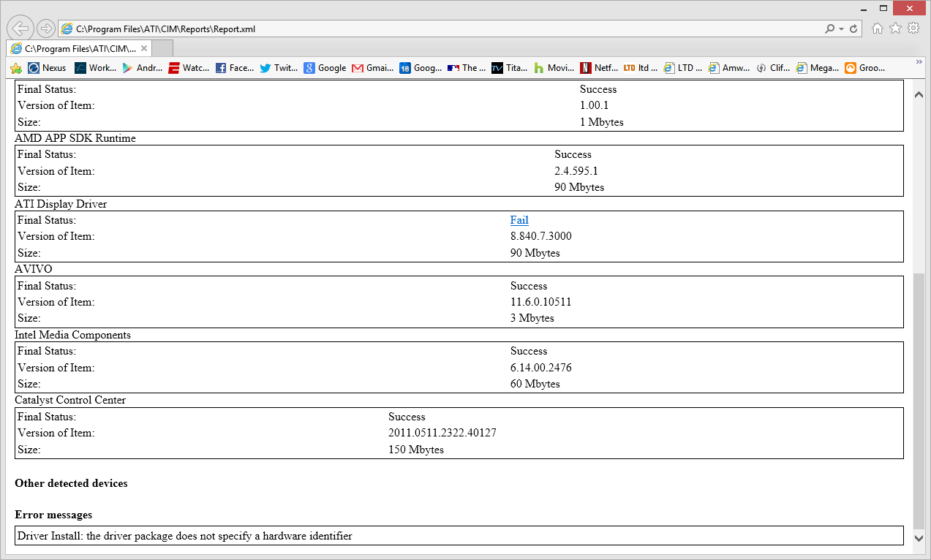Open the 'LTD ...' IE-icon favorite
The height and width of the screenshot is (560, 931).
coord(683,68)
